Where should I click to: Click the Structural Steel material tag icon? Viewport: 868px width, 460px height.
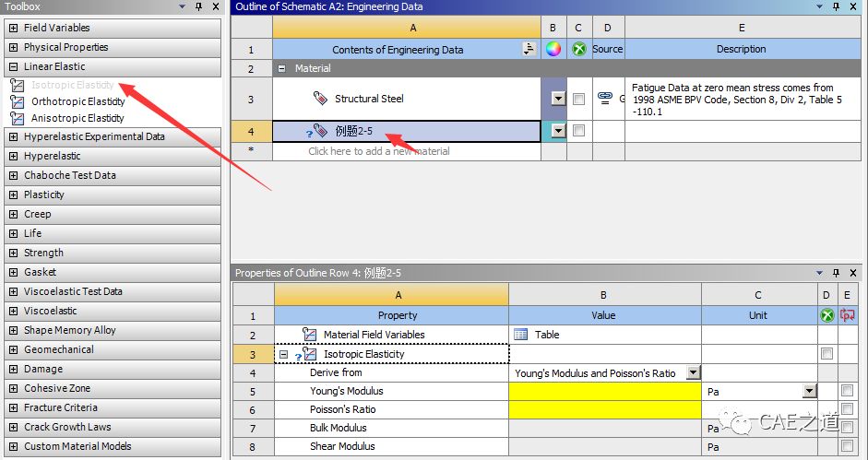pos(320,98)
